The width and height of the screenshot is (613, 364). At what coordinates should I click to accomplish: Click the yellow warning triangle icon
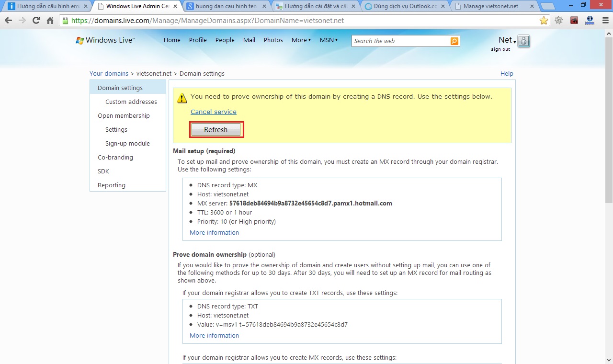(x=182, y=98)
